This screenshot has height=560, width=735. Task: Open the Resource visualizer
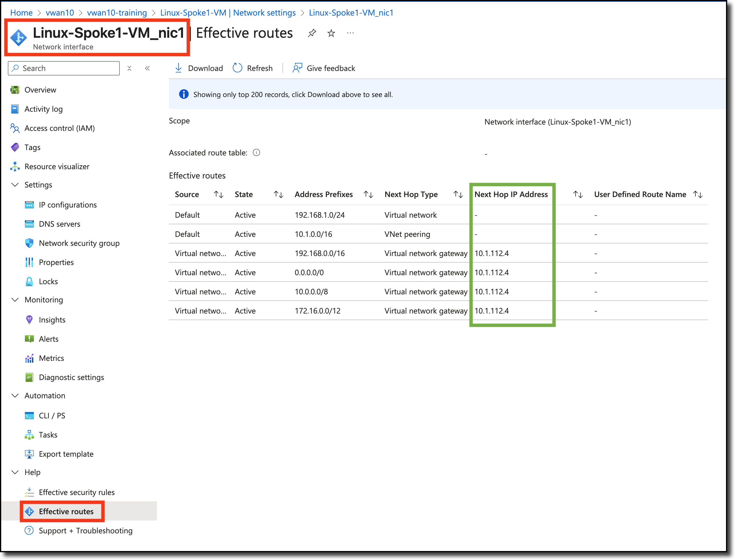(x=57, y=166)
